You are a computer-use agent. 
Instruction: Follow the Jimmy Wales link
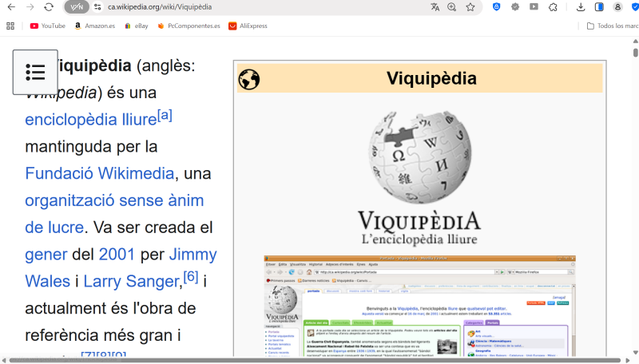tap(121, 268)
